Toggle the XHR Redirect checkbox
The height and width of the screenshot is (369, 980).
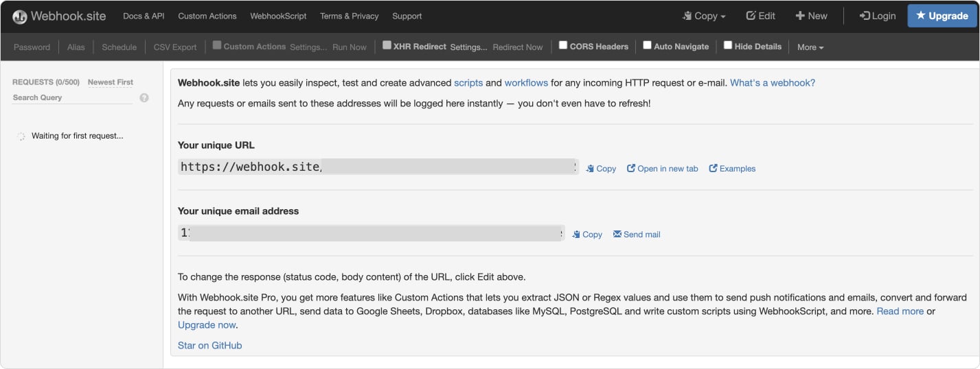(x=387, y=45)
